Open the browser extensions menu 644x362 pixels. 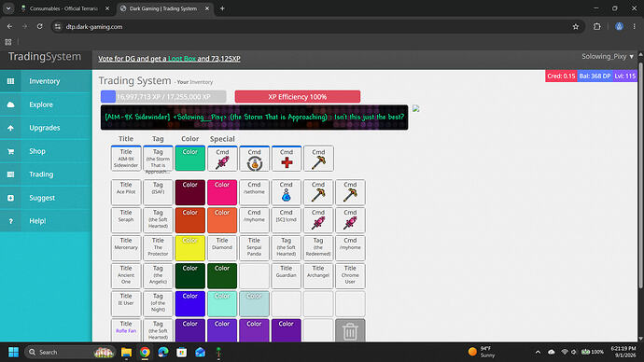[x=596, y=27]
